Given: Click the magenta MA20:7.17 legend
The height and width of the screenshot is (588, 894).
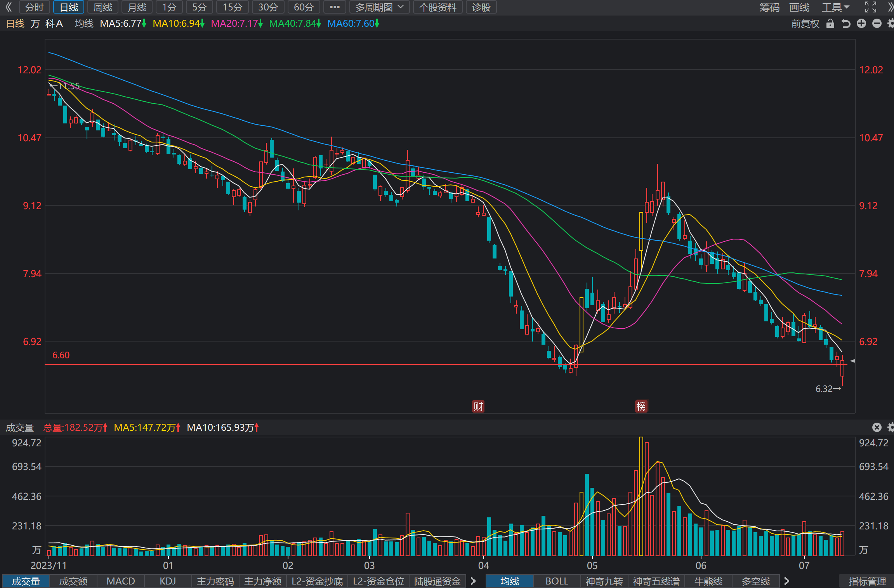Looking at the screenshot, I should click(x=237, y=24).
